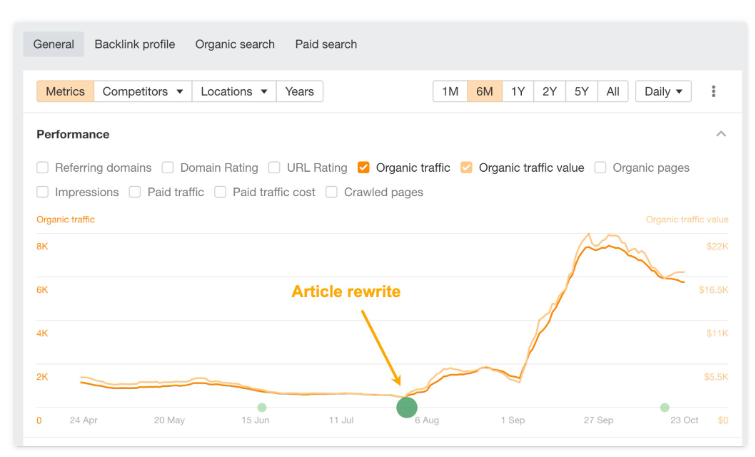
Task: Enable the Crawled pages checkbox
Action: tap(331, 192)
